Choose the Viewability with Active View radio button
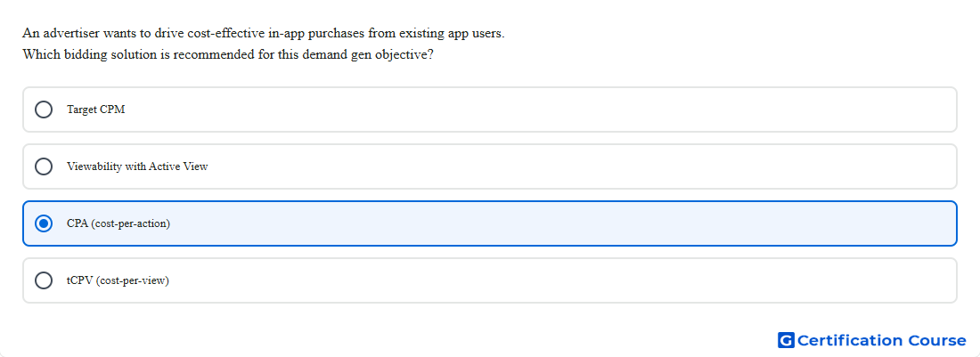The height and width of the screenshot is (357, 980). click(x=44, y=166)
